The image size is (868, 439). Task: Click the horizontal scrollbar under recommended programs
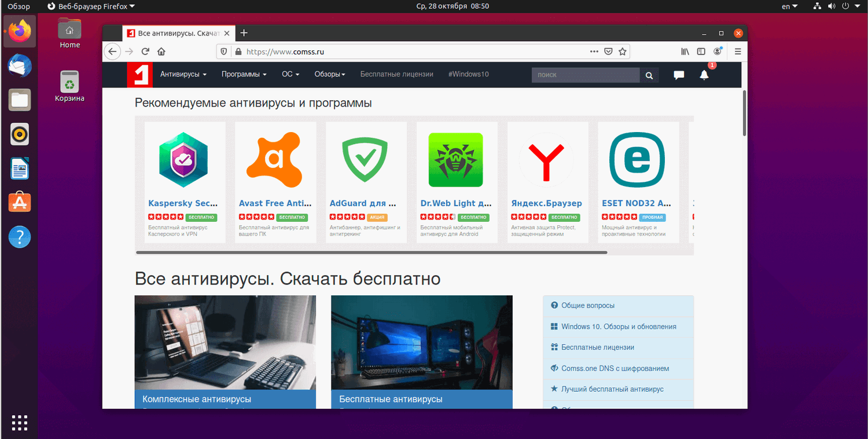(x=372, y=253)
